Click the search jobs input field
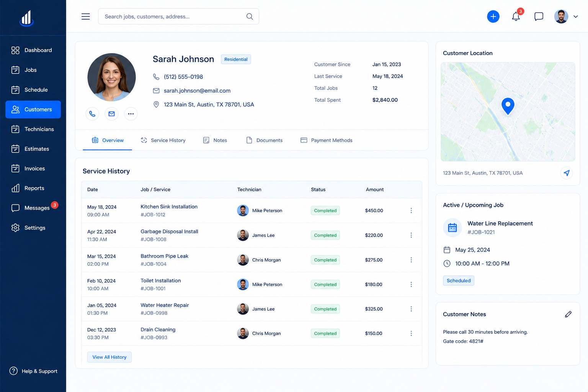The width and height of the screenshot is (588, 392). tap(178, 16)
